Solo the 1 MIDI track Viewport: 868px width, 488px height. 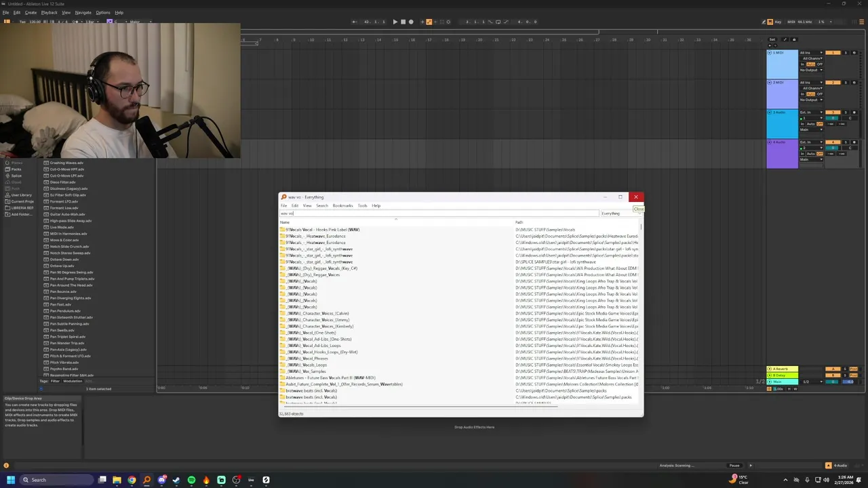tap(846, 53)
